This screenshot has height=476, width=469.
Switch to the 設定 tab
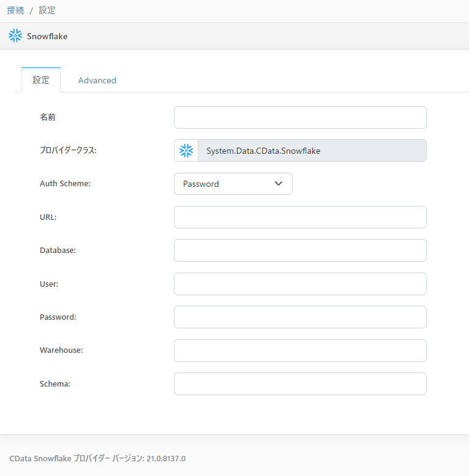pos(41,80)
